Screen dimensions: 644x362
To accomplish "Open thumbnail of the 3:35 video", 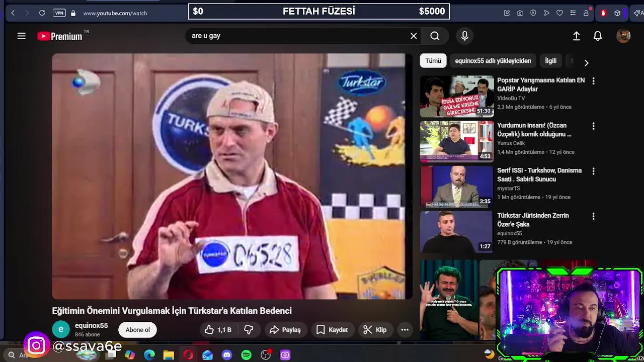I will point(457,187).
